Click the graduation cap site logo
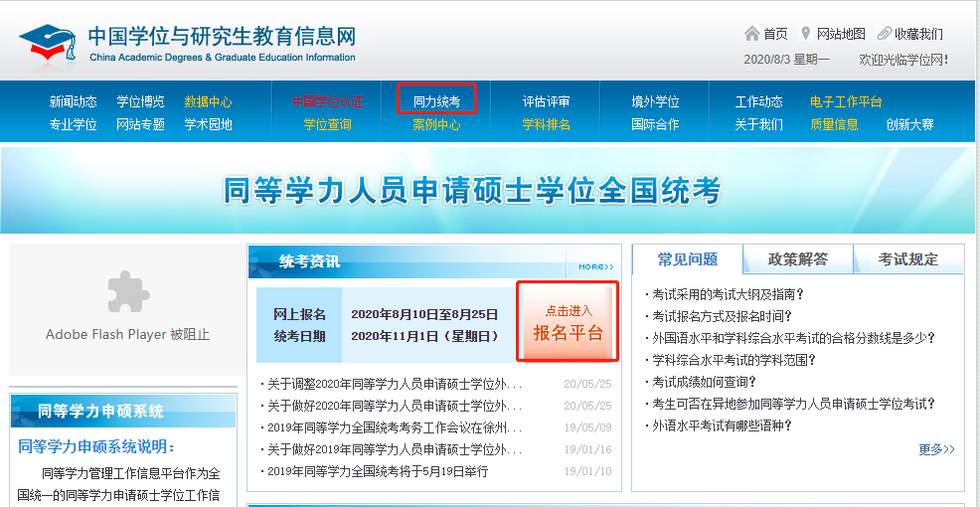 [47, 42]
